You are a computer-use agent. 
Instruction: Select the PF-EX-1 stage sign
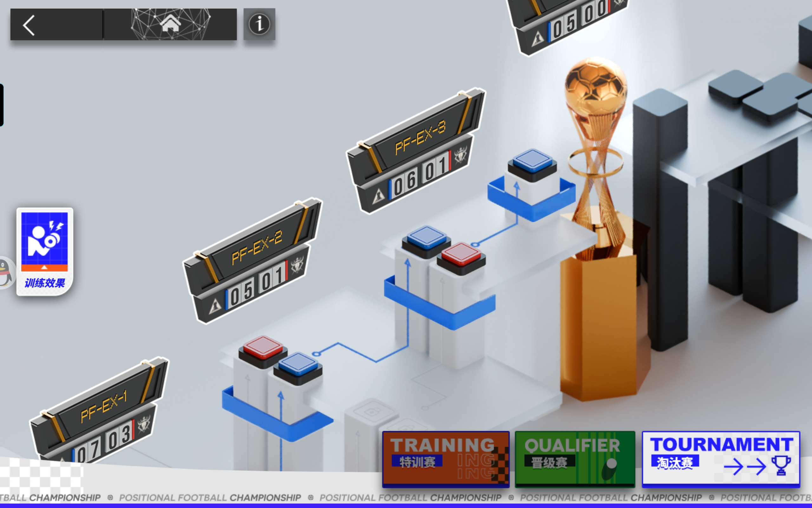(99, 410)
